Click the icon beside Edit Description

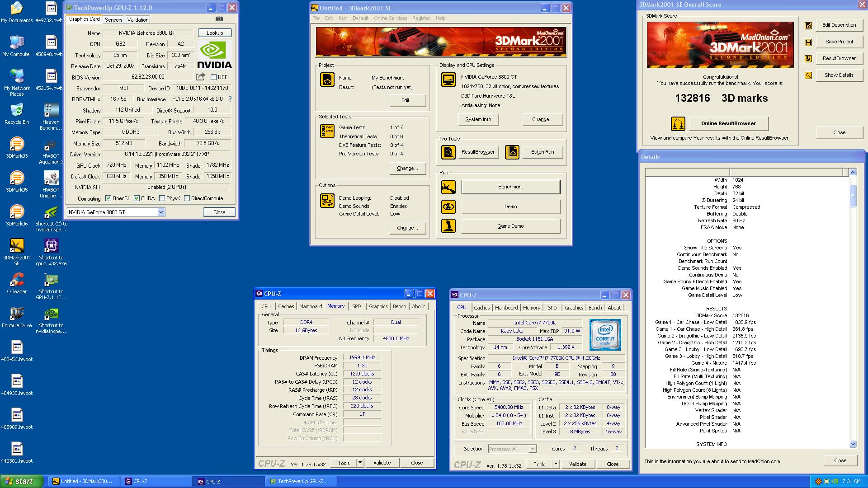808,26
